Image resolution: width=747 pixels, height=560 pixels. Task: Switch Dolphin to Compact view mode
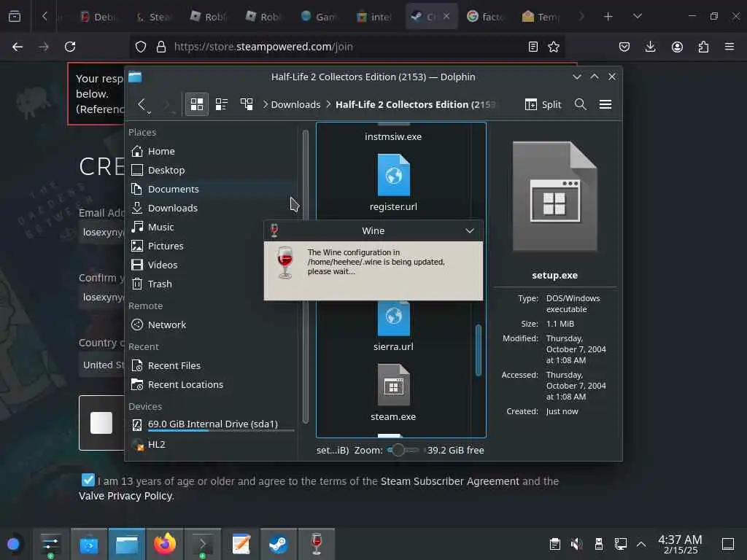point(222,104)
